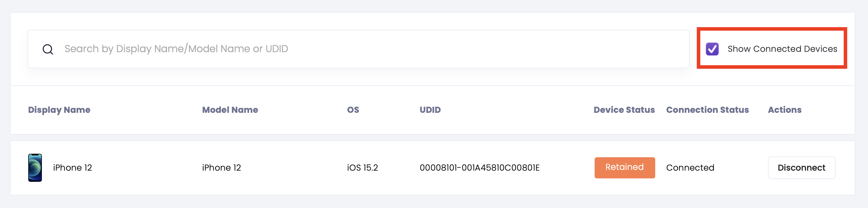Click the Show Connected Devices label
The width and height of the screenshot is (868, 208).
click(x=782, y=49)
